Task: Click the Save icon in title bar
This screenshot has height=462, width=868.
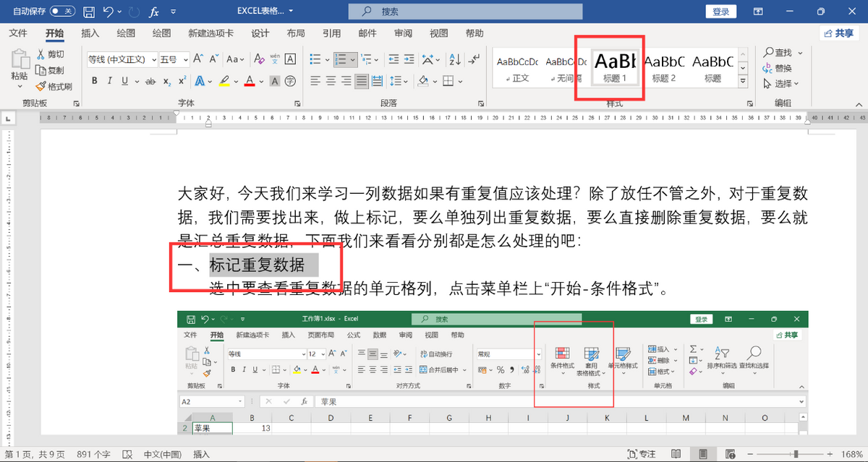Action: (88, 12)
